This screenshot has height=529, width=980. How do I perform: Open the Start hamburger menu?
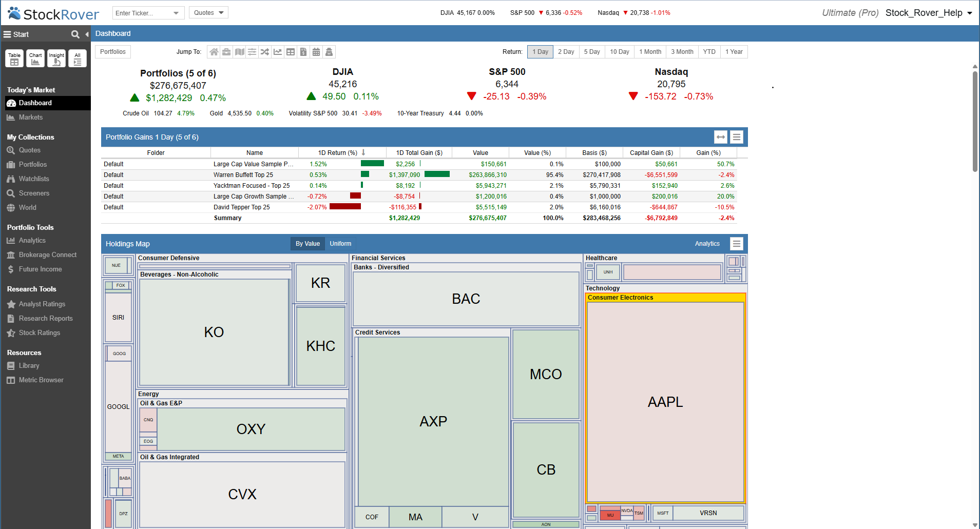coord(7,34)
